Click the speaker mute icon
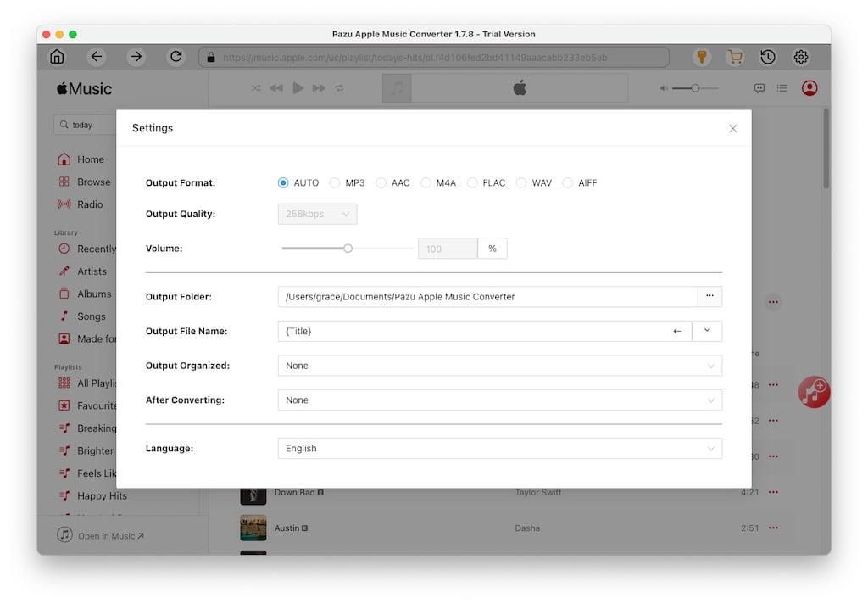The height and width of the screenshot is (604, 868). pos(663,88)
